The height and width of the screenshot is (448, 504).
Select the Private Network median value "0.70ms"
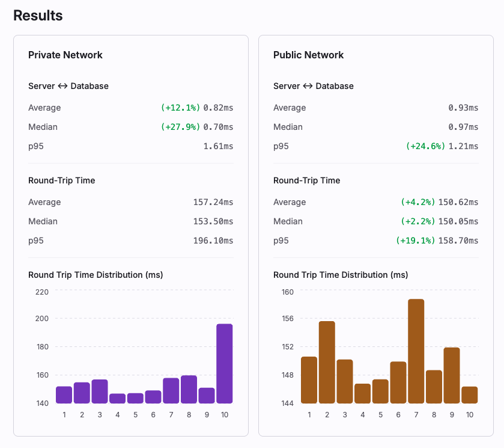pyautogui.click(x=218, y=127)
